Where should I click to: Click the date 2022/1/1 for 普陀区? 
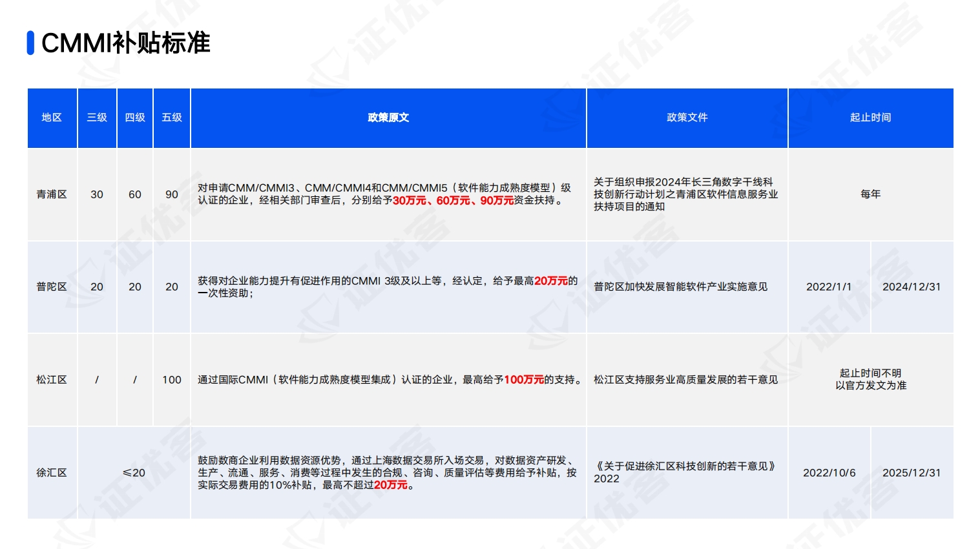829,287
